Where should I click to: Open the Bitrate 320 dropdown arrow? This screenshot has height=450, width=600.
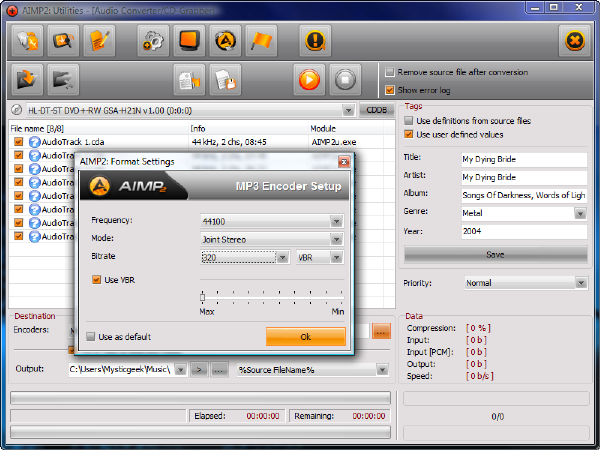282,258
